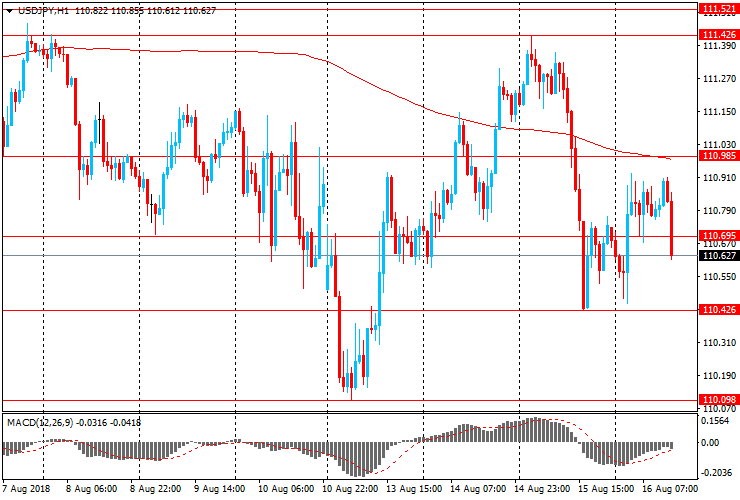
Task: Open the USDJPY chart dropdown triangle
Action: 9,11
